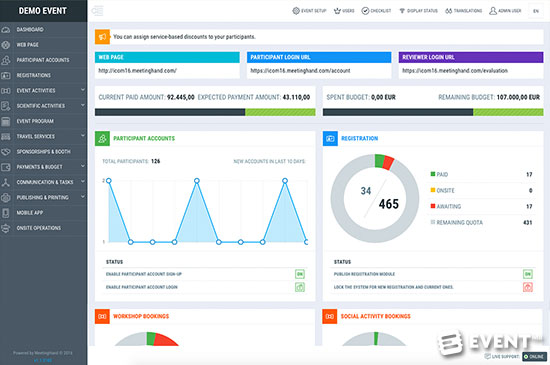Click the green Participant Accounts panel icon
This screenshot has width=550, height=365.
click(102, 138)
